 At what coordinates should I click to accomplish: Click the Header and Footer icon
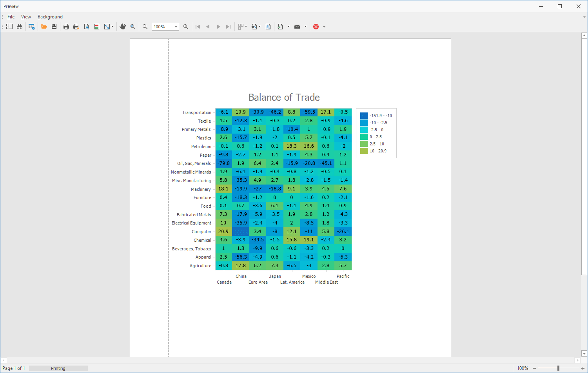click(x=97, y=27)
